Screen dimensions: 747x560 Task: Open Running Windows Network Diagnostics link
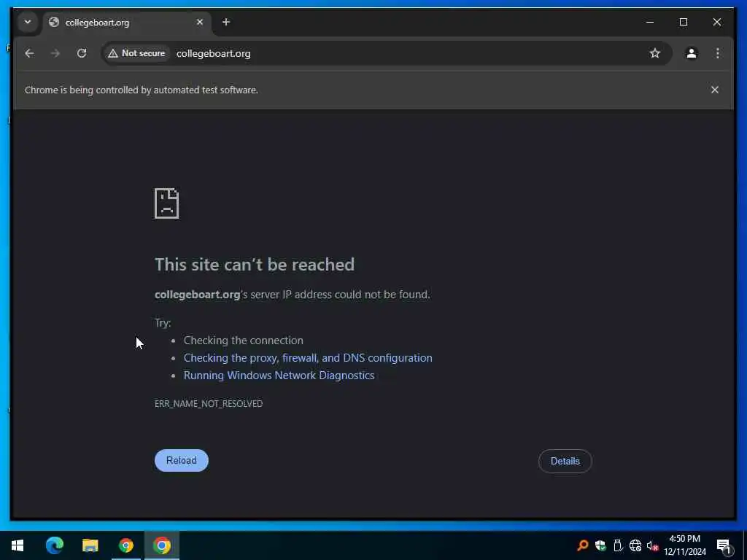279,376
